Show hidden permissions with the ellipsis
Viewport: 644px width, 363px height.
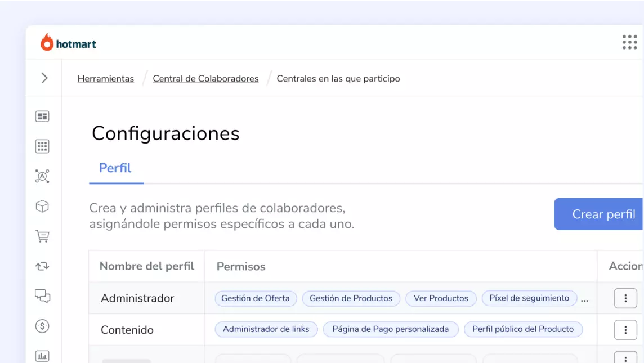(x=585, y=300)
